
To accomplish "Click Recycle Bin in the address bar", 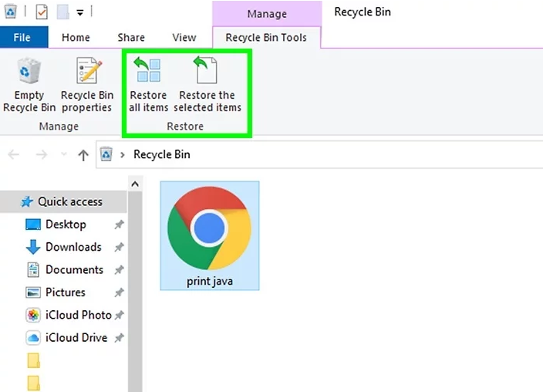I will (x=161, y=154).
